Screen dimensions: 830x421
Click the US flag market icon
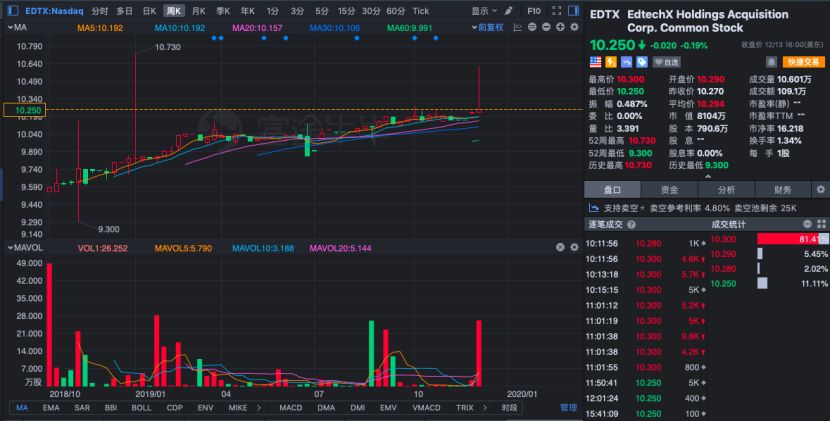pyautogui.click(x=596, y=62)
